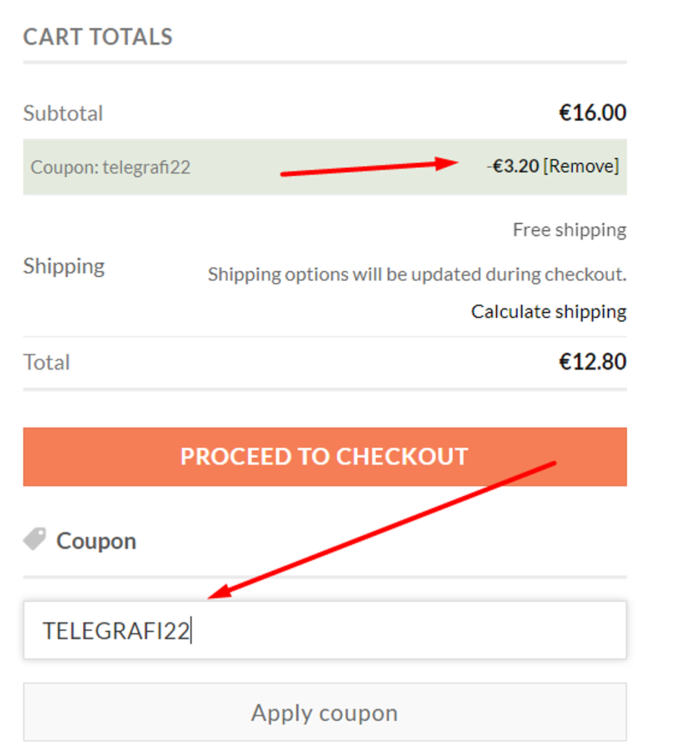Click the red arrow pointing at coupon field
700x753 pixels.
click(x=386, y=529)
